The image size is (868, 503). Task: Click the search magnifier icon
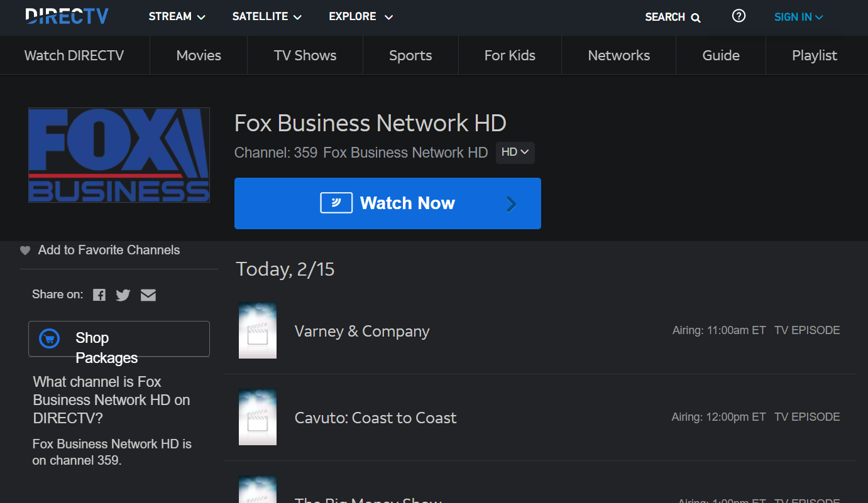point(696,18)
